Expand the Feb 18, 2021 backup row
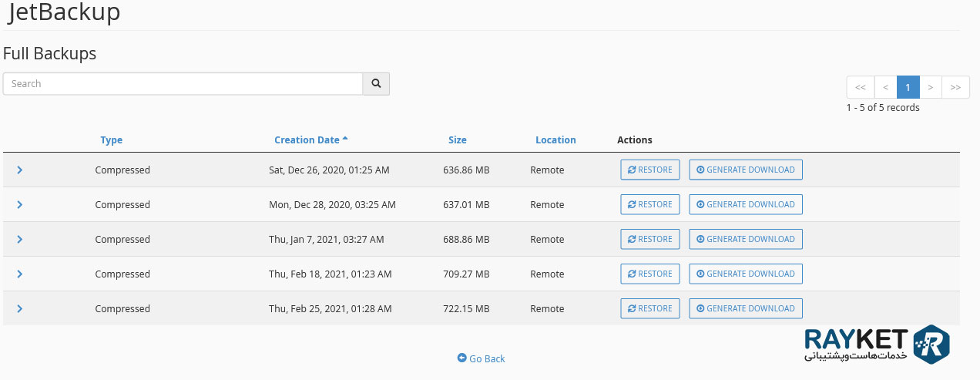 tap(19, 274)
